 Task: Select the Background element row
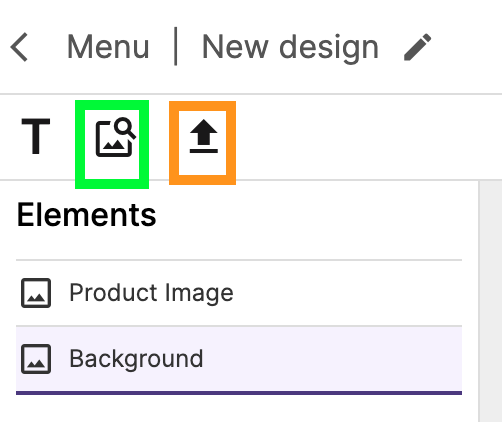239,359
